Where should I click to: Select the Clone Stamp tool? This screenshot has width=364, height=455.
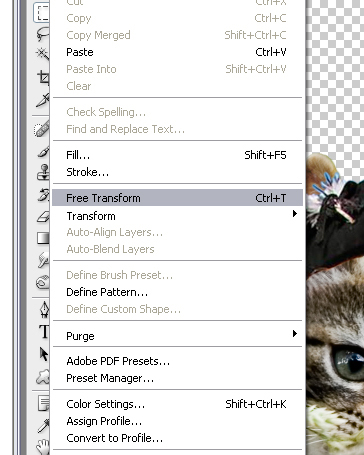(x=43, y=172)
